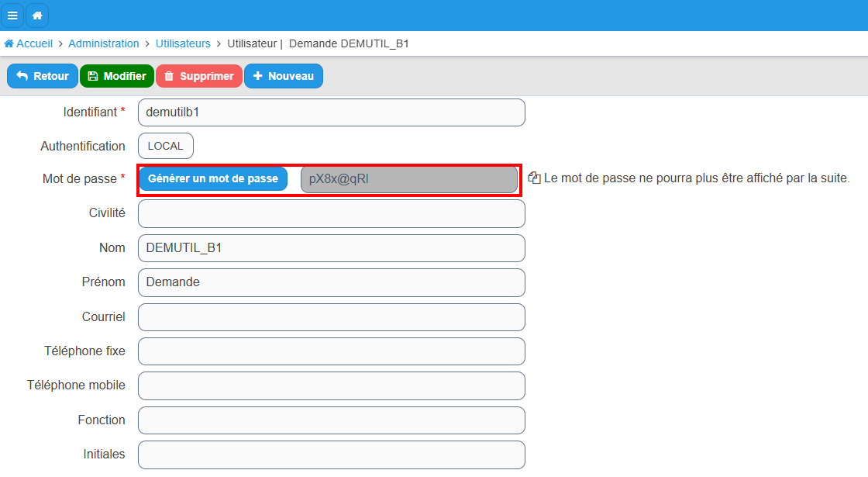This screenshot has width=868, height=477.
Task: Click the password warning text
Action: pos(697,178)
